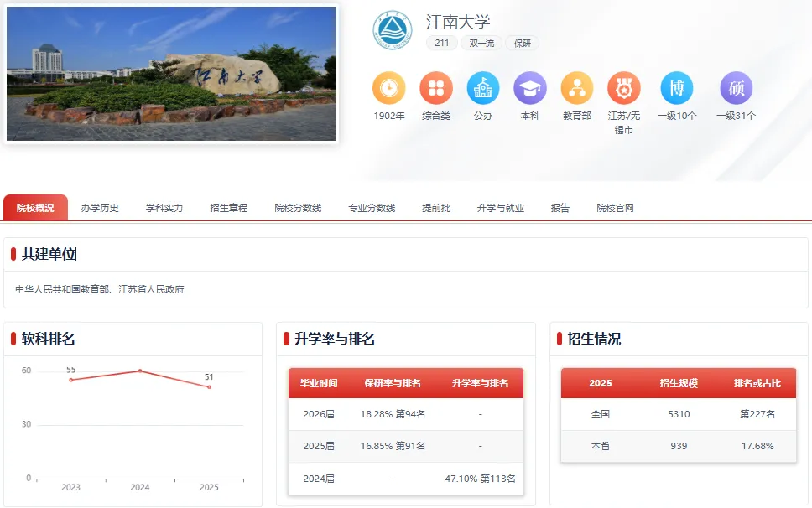Click the 毕业时间 column header
Screen dimensions: 812x508
(319, 383)
